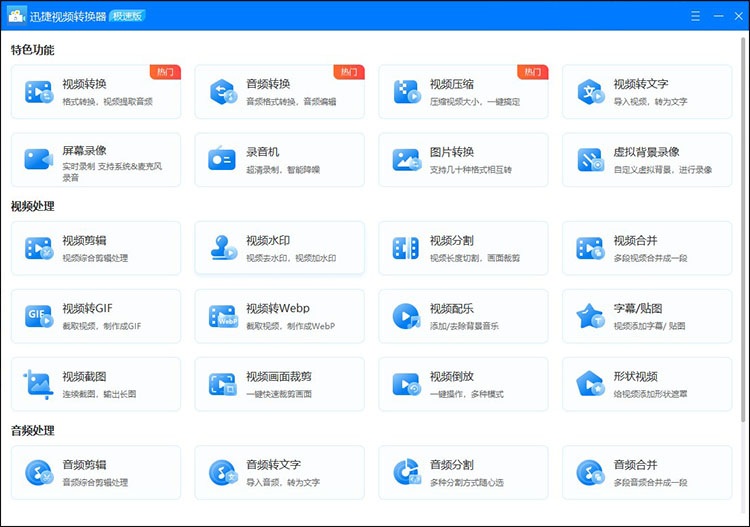Click the text 音频综合剪辑处理

click(x=95, y=482)
